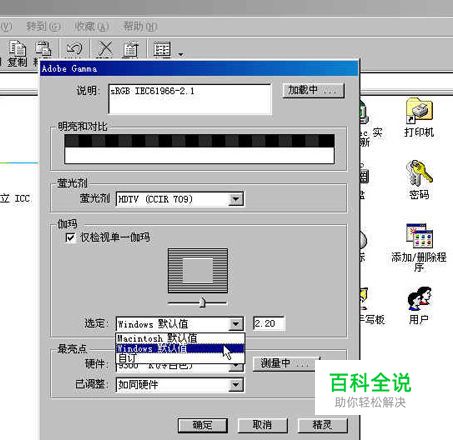Click the Cancel (取消) button
453x440 pixels.
(262, 425)
